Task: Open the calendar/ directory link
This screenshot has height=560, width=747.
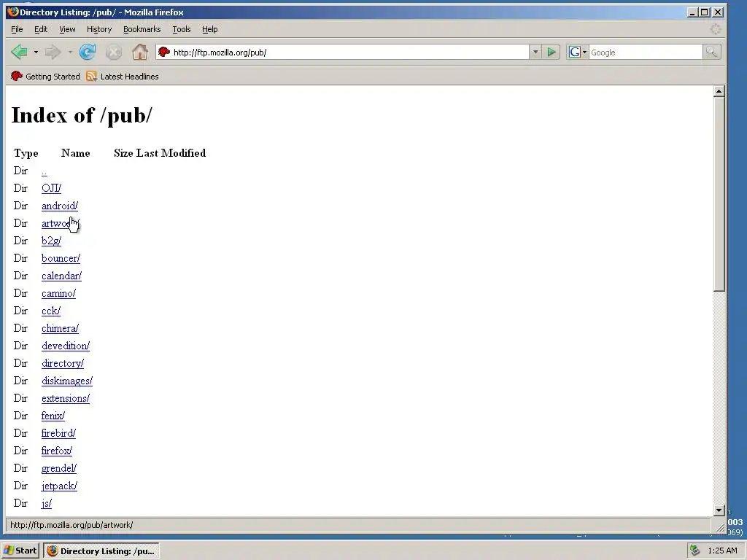Action: click(x=61, y=276)
